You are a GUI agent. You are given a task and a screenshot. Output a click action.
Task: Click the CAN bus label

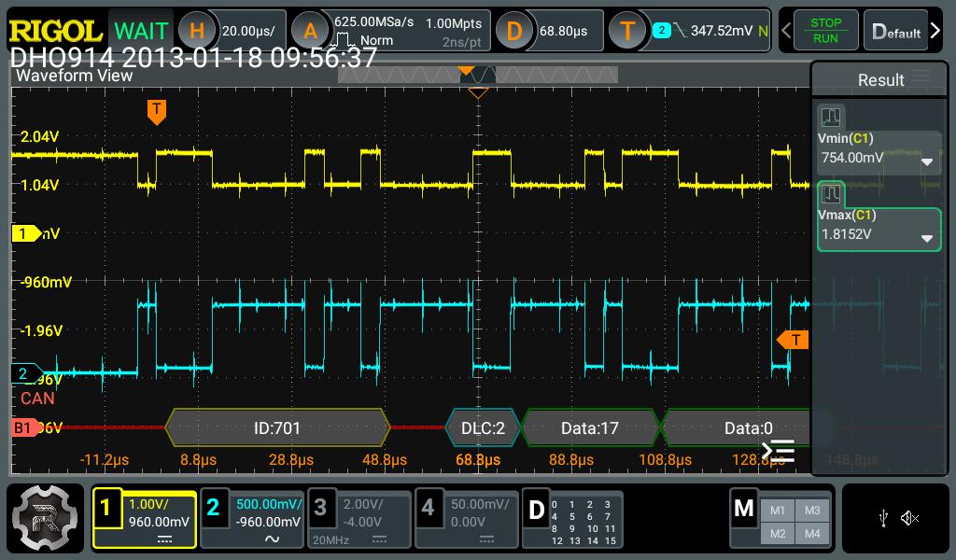(x=37, y=399)
